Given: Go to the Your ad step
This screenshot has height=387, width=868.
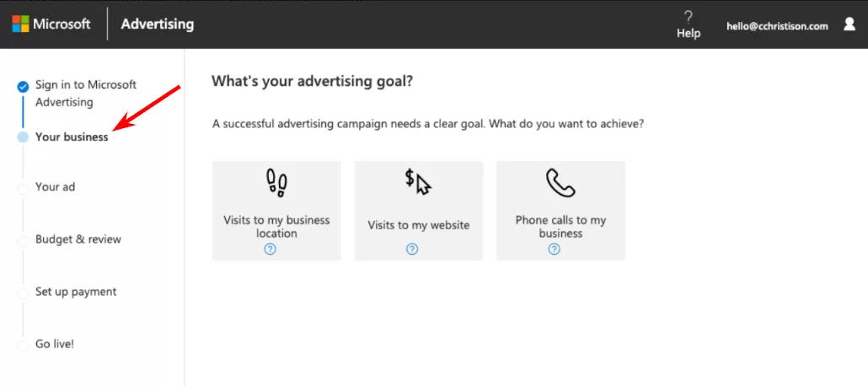Looking at the screenshot, I should coord(56,187).
